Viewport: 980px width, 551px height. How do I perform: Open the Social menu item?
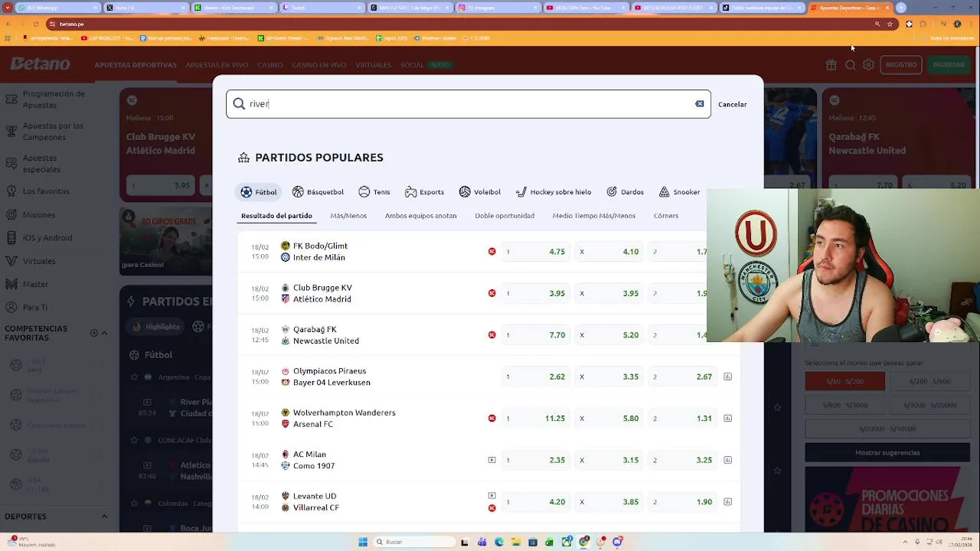(x=412, y=65)
